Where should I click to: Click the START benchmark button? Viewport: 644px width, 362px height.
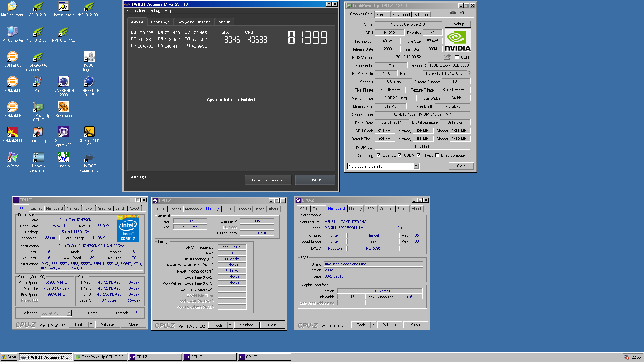tap(315, 180)
